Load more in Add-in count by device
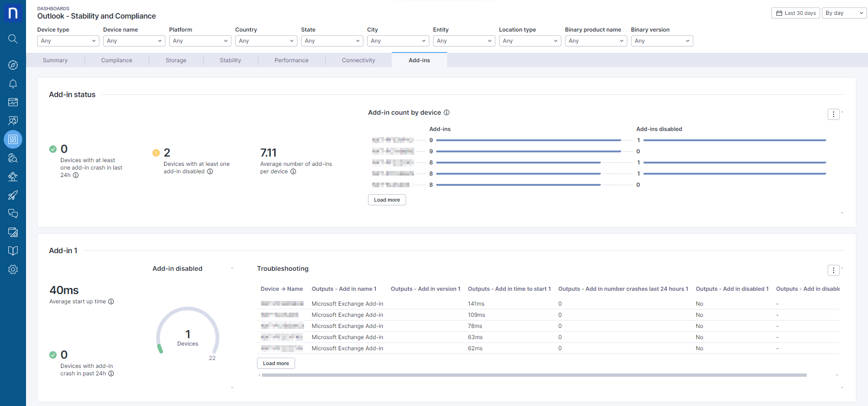 tap(387, 200)
